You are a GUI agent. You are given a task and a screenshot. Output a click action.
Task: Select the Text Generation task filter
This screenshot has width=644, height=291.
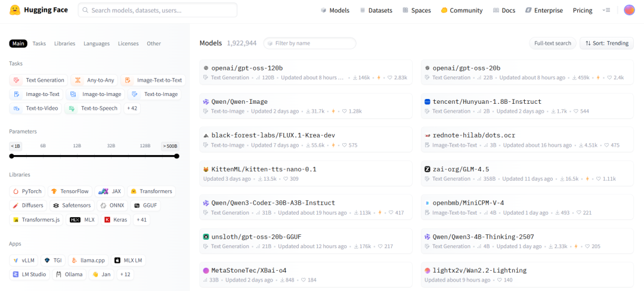[x=39, y=81]
